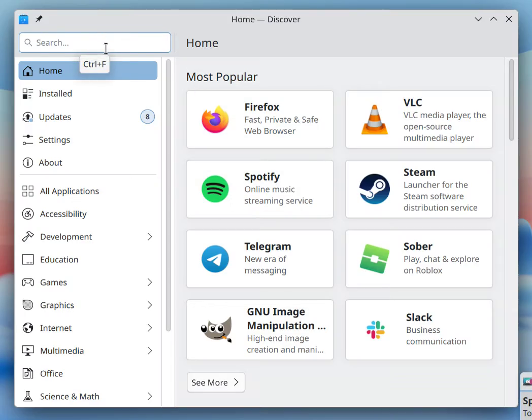Open the Updates page
The image size is (532, 420).
tap(88, 117)
